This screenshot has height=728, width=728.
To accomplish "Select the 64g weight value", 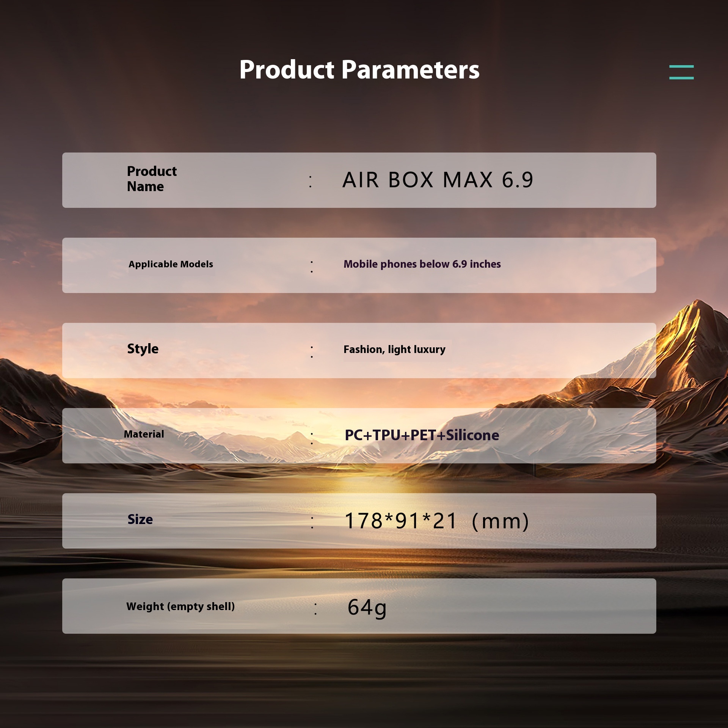I will tap(367, 607).
